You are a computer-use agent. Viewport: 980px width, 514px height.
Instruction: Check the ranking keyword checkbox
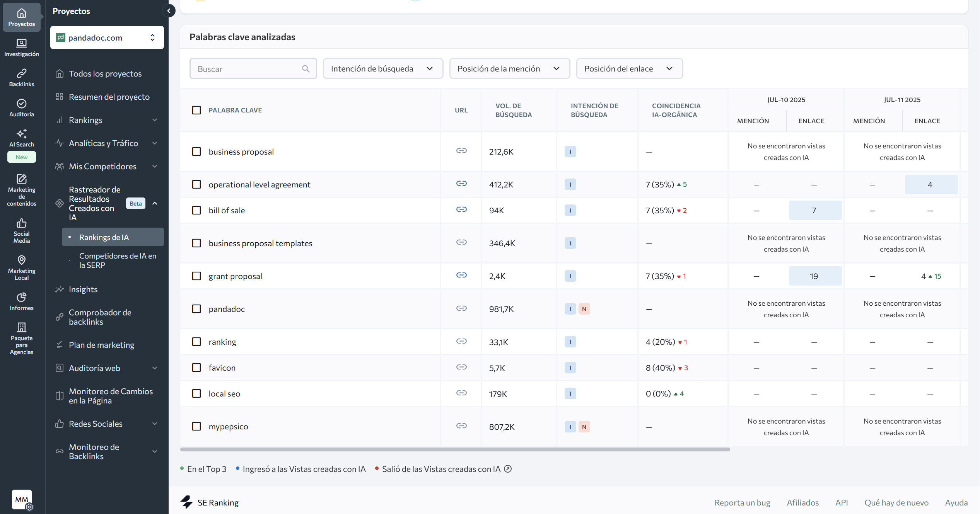[x=196, y=342]
